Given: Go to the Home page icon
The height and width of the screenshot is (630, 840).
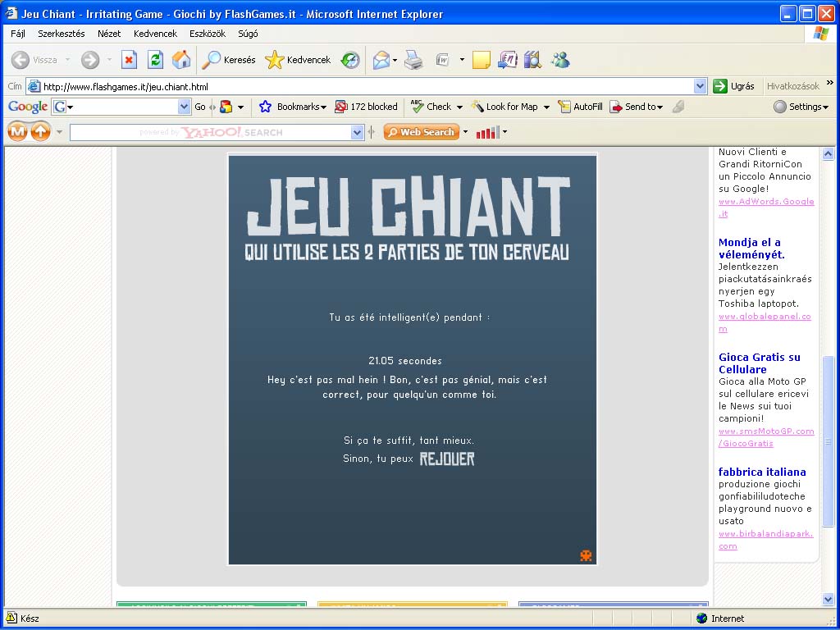Looking at the screenshot, I should [x=181, y=60].
